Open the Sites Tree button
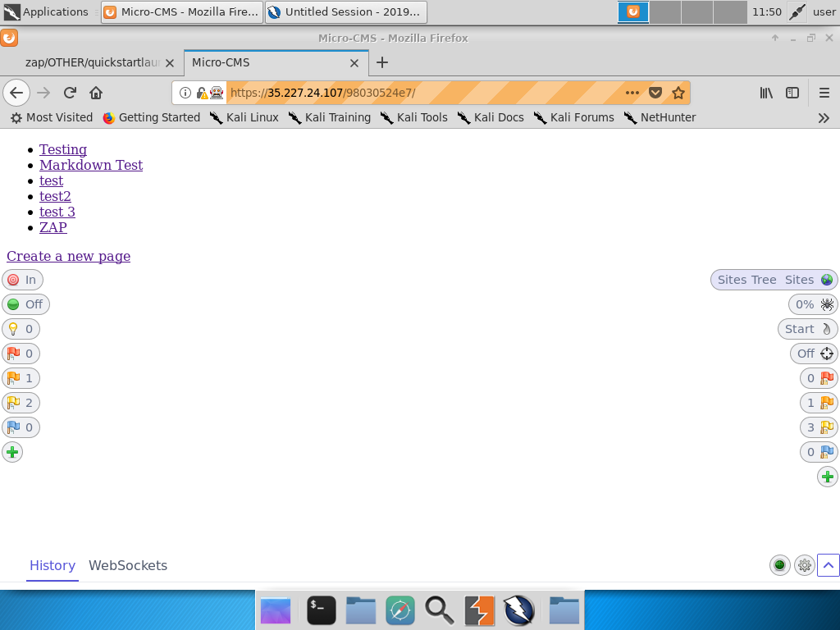This screenshot has height=630, width=840. [774, 280]
